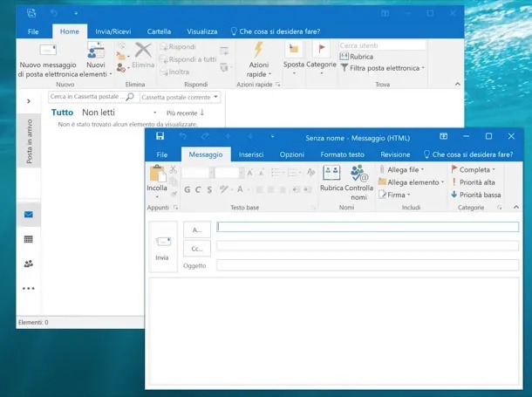Open the Firma dropdown
The image size is (532, 397).
point(394,195)
